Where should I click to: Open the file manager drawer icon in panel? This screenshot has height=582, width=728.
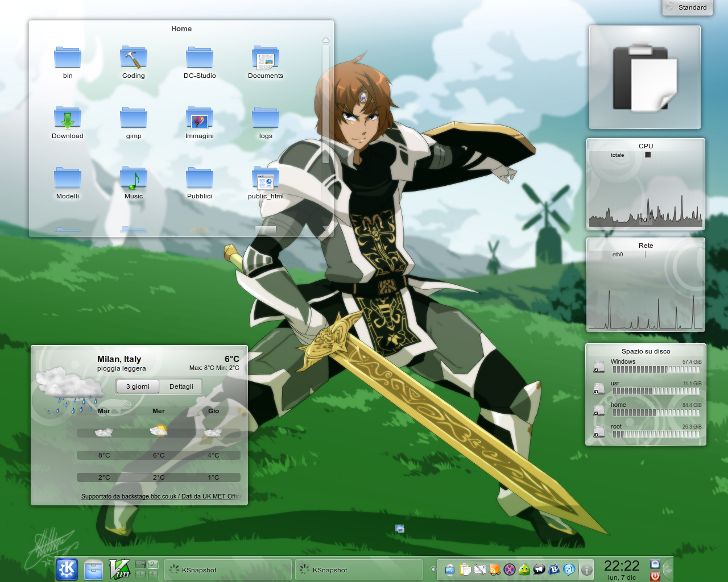93,569
